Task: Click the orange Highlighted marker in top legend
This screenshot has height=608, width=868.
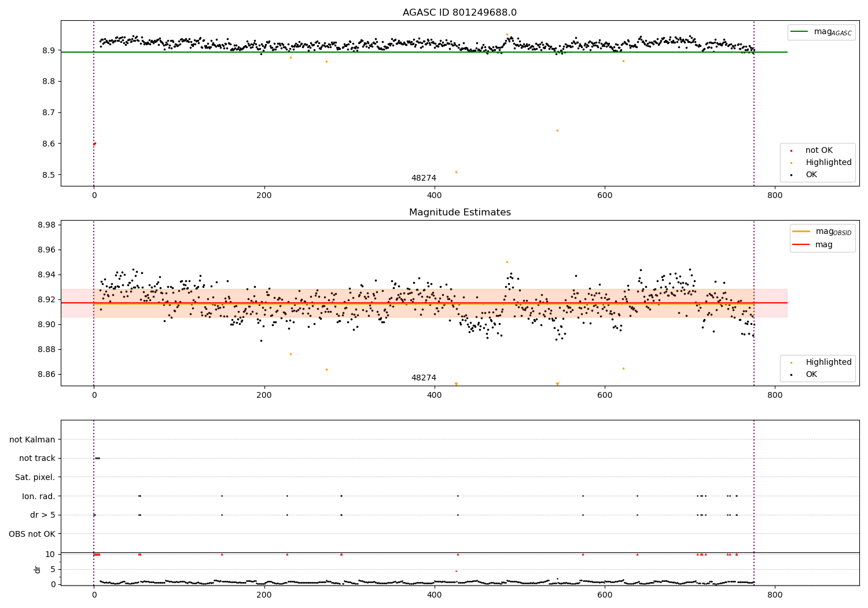Action: 791,163
